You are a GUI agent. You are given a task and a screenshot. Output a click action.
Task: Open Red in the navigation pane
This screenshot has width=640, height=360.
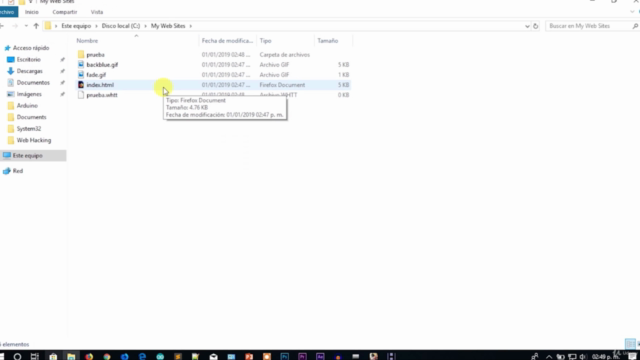(18, 171)
